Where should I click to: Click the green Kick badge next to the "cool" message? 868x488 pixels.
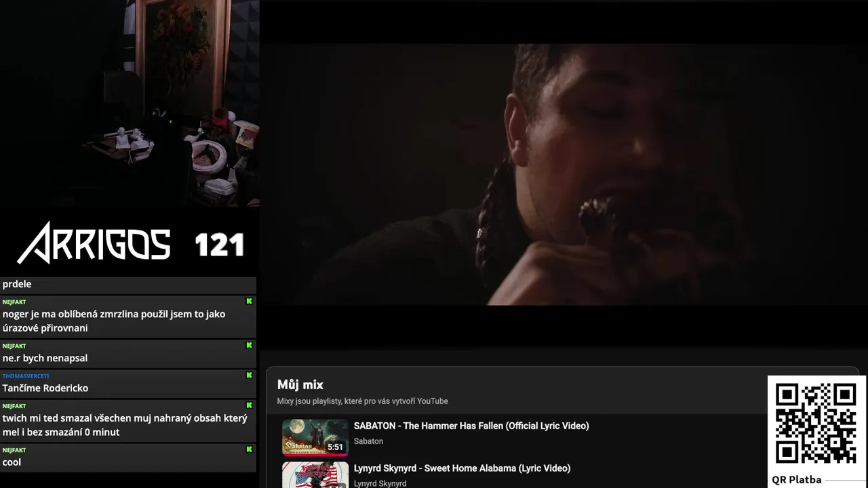pos(249,449)
